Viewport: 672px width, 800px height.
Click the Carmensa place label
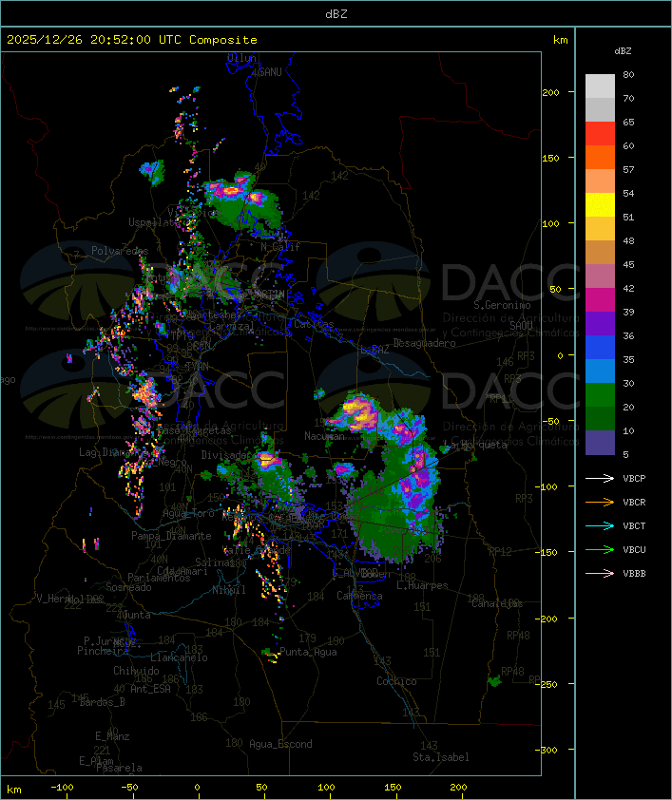point(359,596)
